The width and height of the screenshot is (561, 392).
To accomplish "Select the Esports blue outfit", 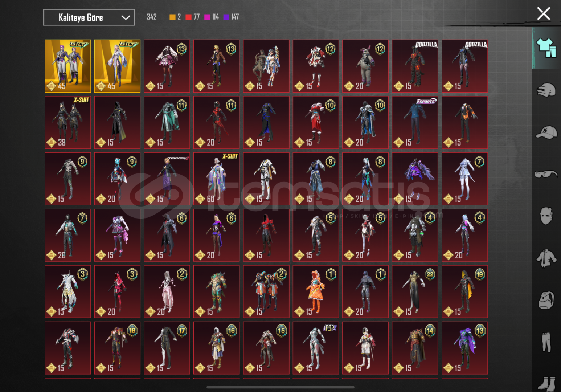I will (415, 122).
